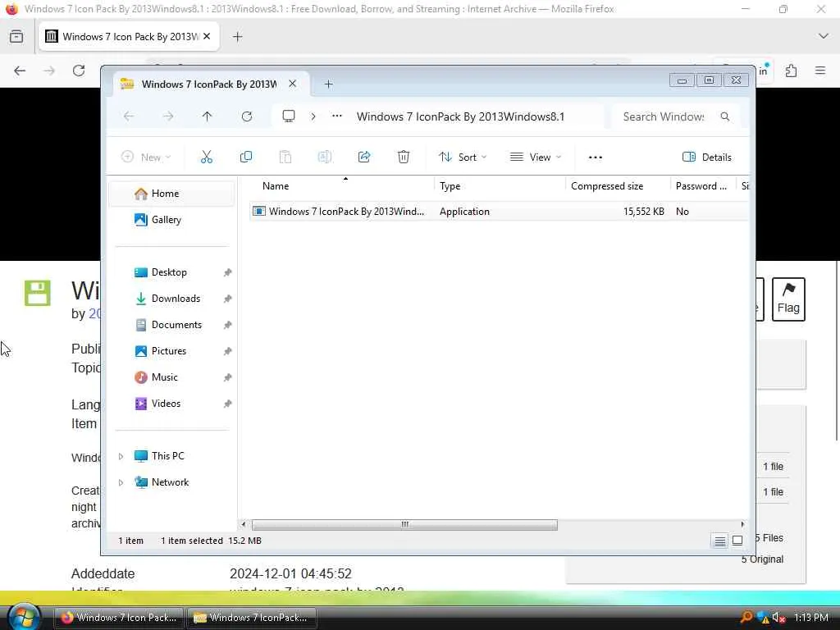This screenshot has width=840, height=630.
Task: Select Gallery in navigation pane
Action: (x=171, y=220)
